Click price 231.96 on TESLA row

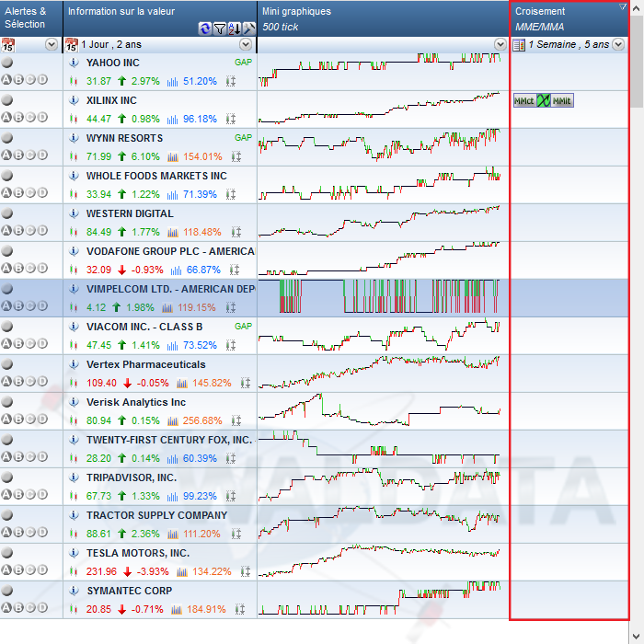101,571
